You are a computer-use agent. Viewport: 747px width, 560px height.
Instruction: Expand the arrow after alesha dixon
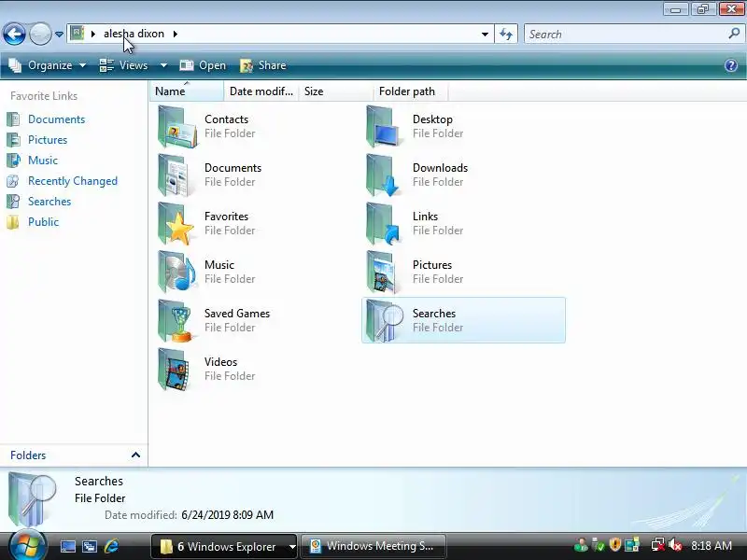pyautogui.click(x=176, y=34)
